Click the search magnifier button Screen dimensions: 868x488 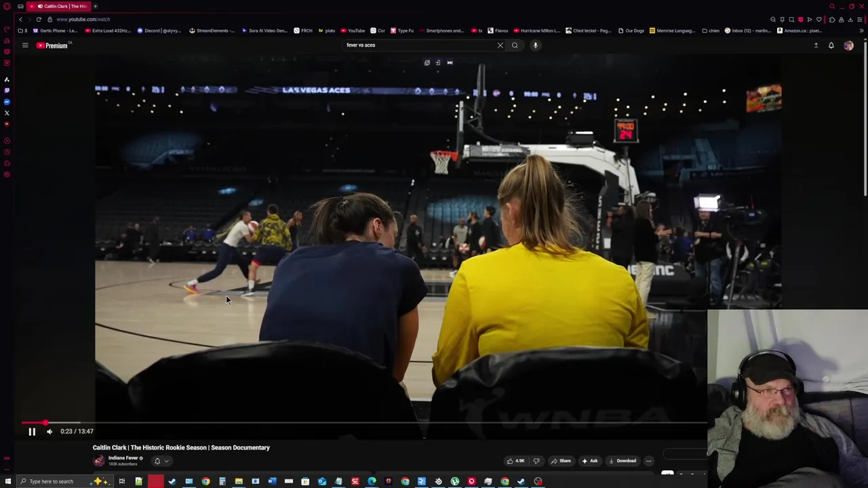point(515,45)
